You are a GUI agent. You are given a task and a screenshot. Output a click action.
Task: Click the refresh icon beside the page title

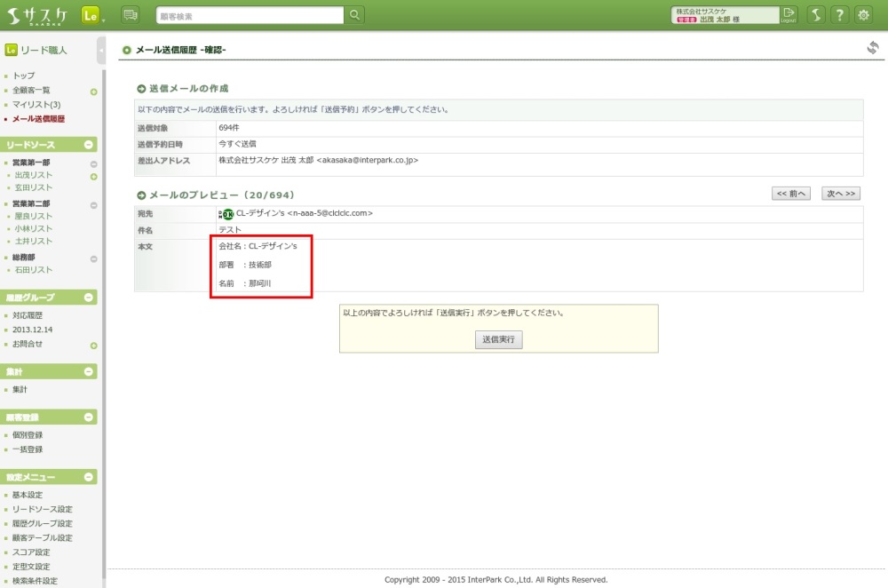[873, 48]
